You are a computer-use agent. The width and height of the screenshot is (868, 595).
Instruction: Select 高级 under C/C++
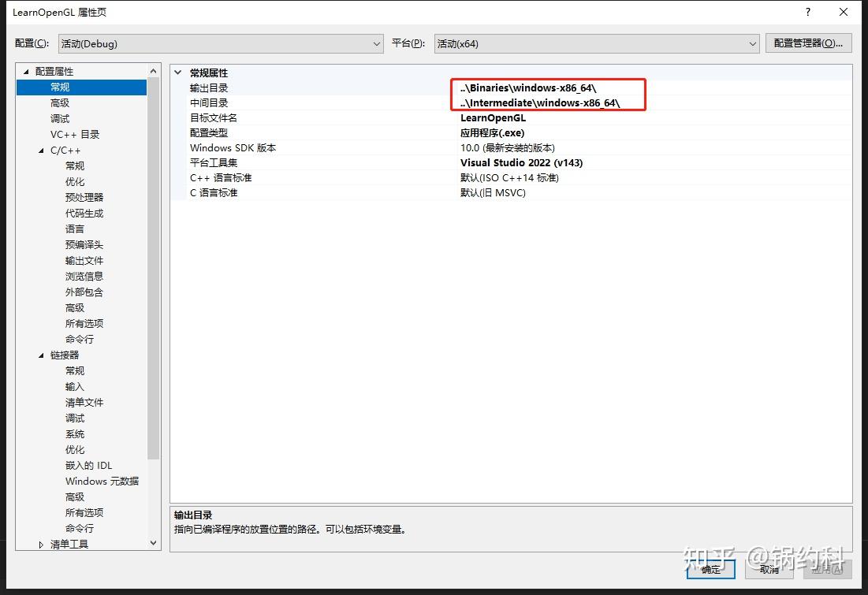[75, 307]
